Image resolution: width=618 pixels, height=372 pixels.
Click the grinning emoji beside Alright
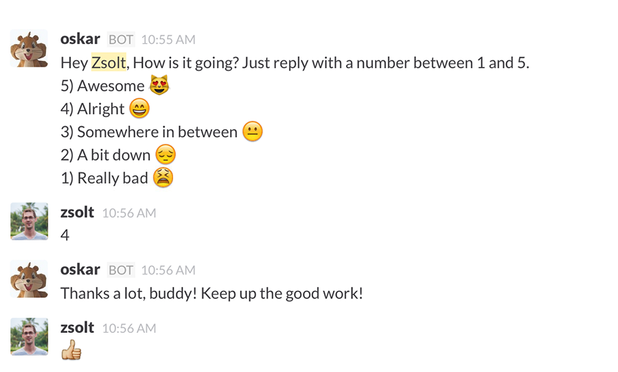pyautogui.click(x=140, y=108)
